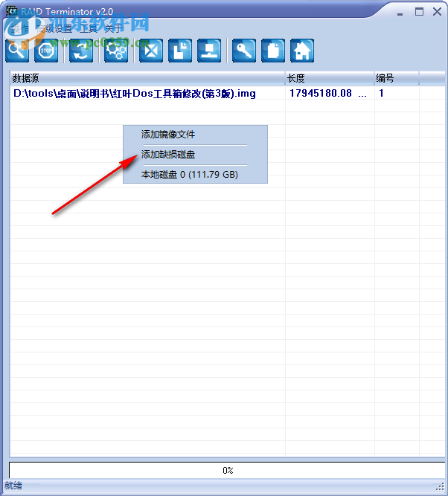Click the document pages toolbar icon
Viewport: 448px width, 496px height.
pos(273,51)
